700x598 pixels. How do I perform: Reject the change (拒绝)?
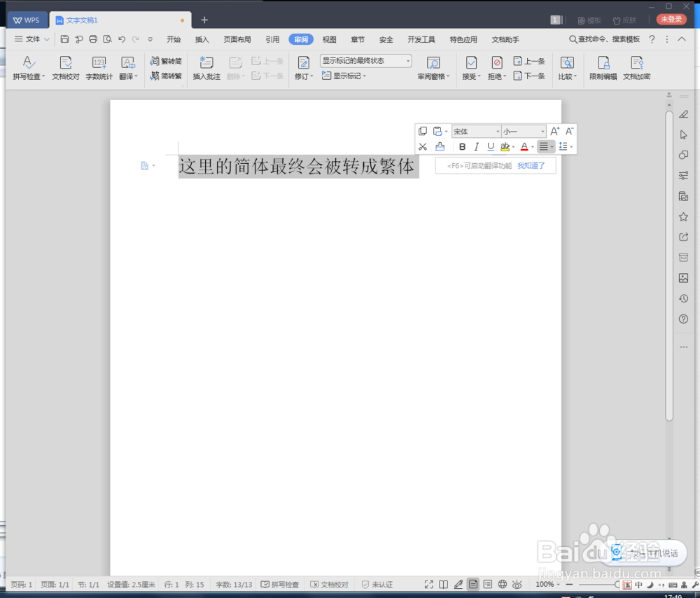[x=496, y=69]
